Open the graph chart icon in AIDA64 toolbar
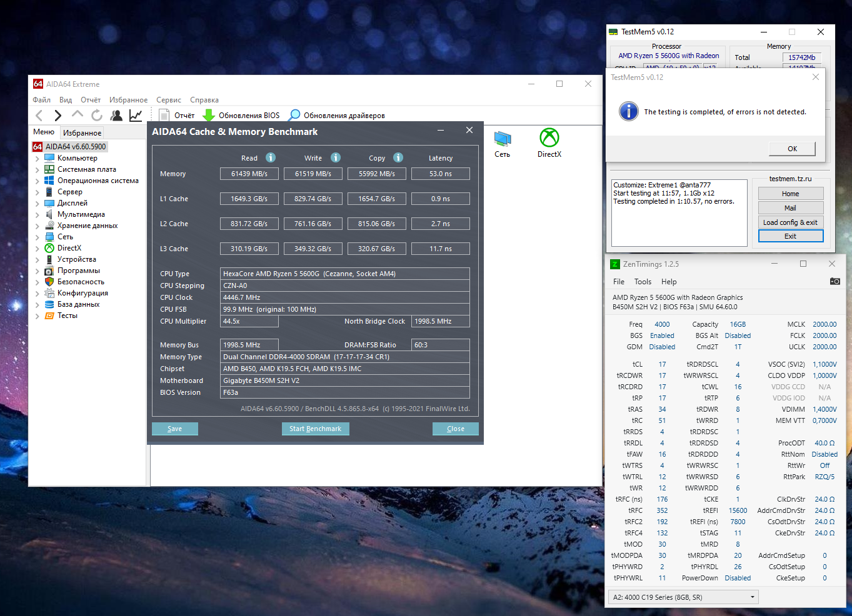 (x=136, y=115)
